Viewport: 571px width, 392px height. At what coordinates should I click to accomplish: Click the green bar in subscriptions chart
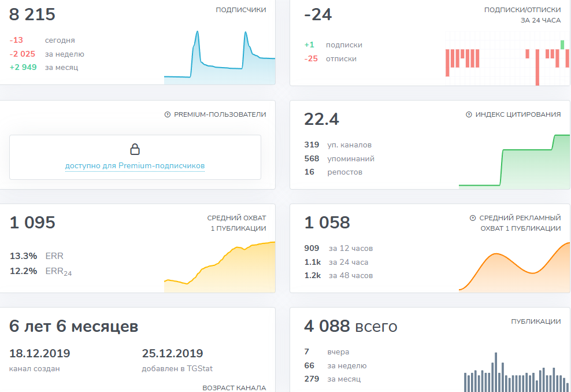[562, 45]
